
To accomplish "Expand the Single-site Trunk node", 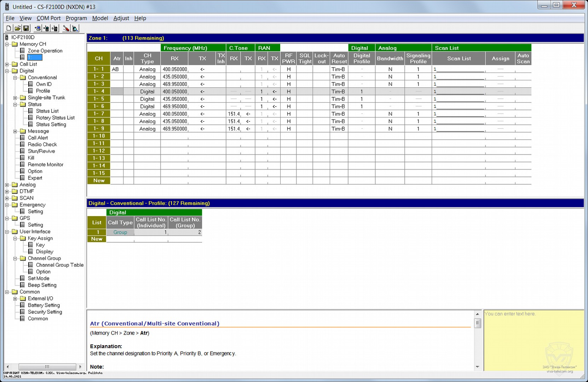I will [x=15, y=98].
